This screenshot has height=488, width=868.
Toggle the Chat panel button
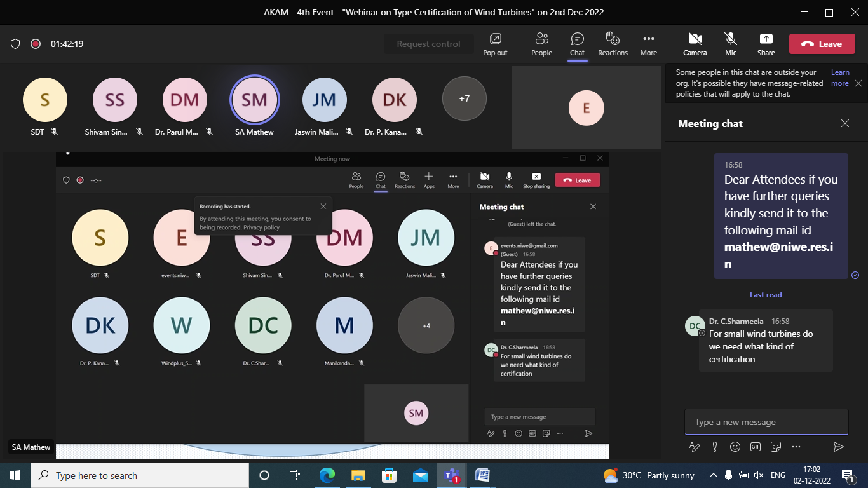577,43
